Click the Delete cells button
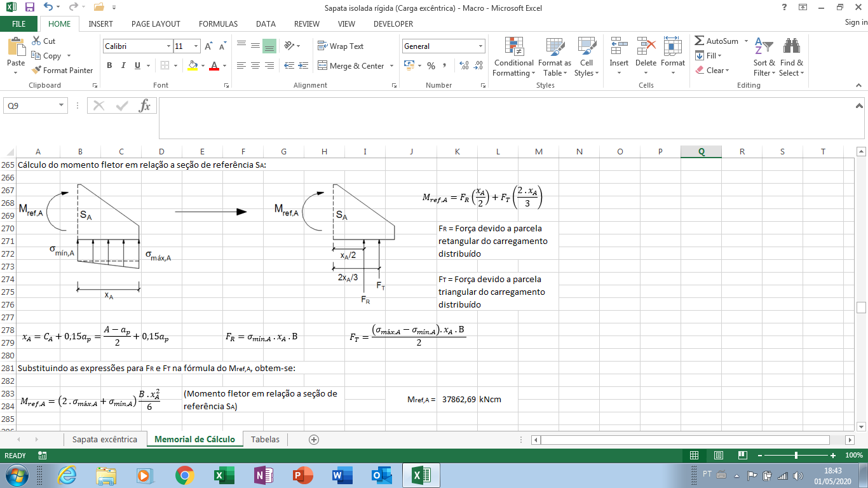Screen dimensions: 868x488 646,57
